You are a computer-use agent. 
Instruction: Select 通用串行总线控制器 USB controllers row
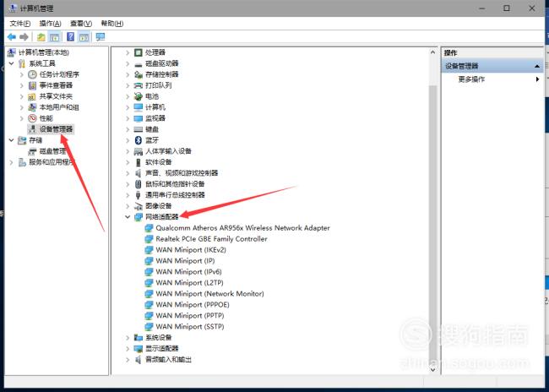(175, 195)
